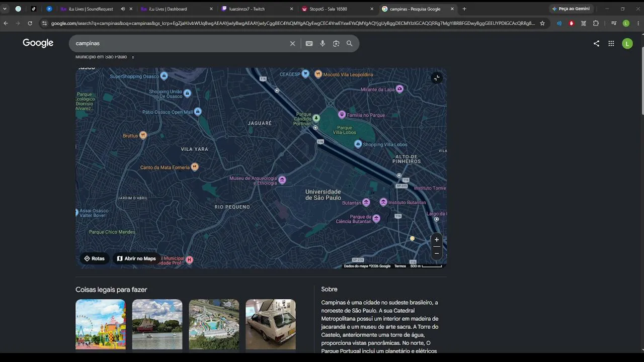This screenshot has height=362, width=644.
Task: Click the Universidade de São Paulo map label
Action: pyautogui.click(x=323, y=195)
